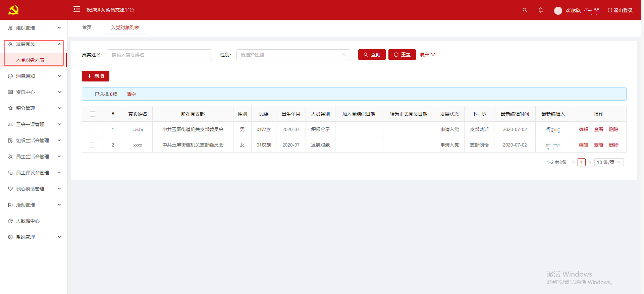Image resolution: width=644 pixels, height=294 pixels.
Task: Click the 重置 reset button
Action: tap(402, 55)
